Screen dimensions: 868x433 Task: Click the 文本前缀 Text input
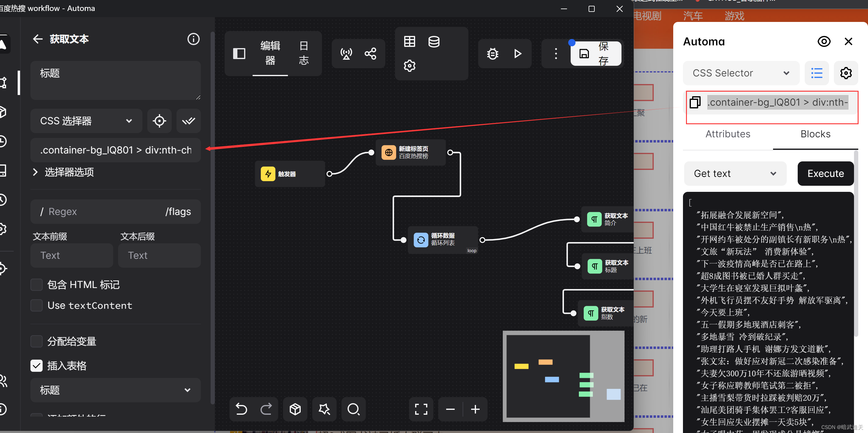tap(72, 255)
